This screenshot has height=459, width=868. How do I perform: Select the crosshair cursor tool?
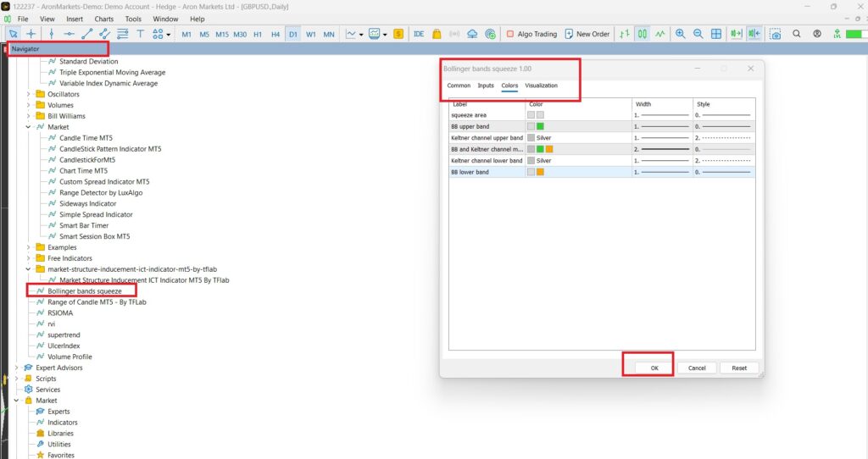[x=31, y=34]
